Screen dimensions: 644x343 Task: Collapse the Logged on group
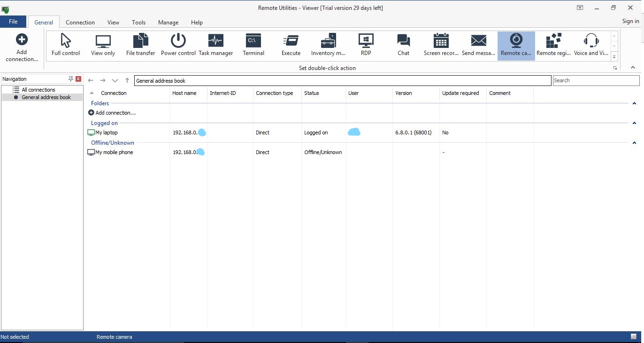634,123
